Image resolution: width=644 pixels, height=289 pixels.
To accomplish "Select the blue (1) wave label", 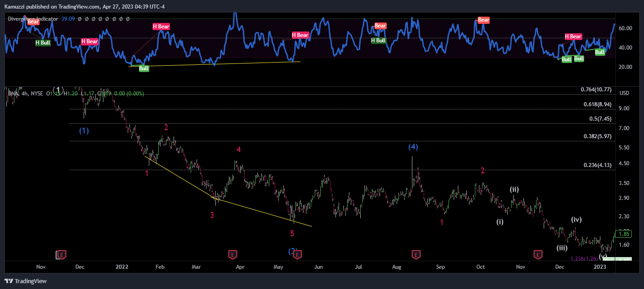I will tap(84, 131).
